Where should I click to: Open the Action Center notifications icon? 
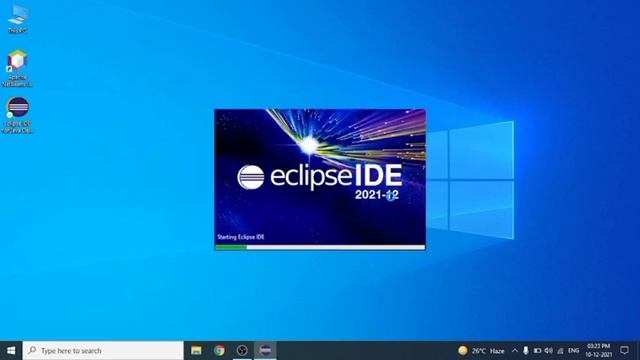tap(624, 351)
